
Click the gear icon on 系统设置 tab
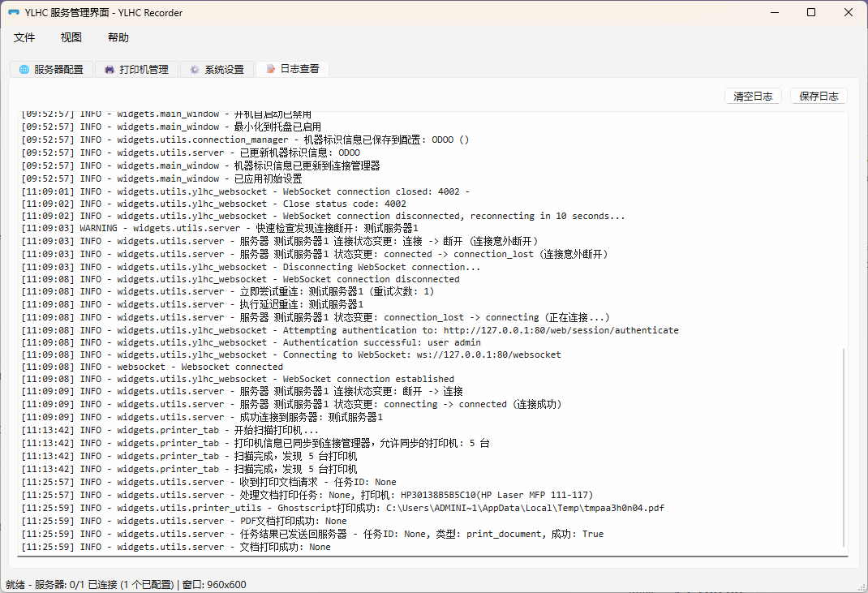point(195,70)
